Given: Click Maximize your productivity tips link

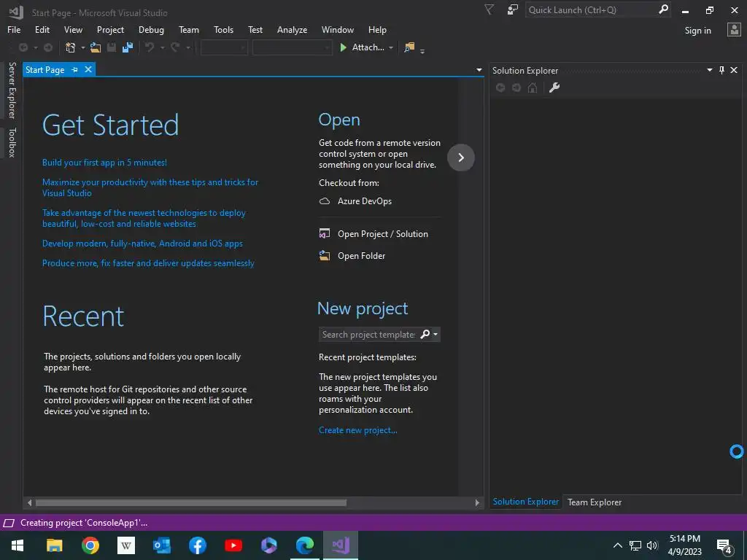Looking at the screenshot, I should pos(150,187).
